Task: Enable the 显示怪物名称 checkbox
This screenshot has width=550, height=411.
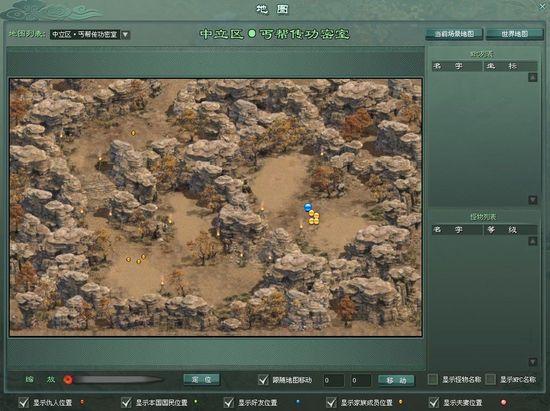Action: point(432,379)
